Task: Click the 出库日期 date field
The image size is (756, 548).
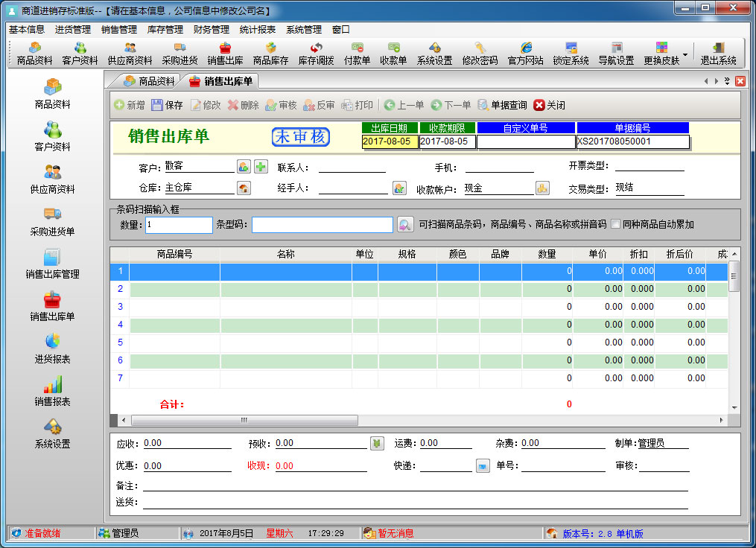Action: pos(390,141)
